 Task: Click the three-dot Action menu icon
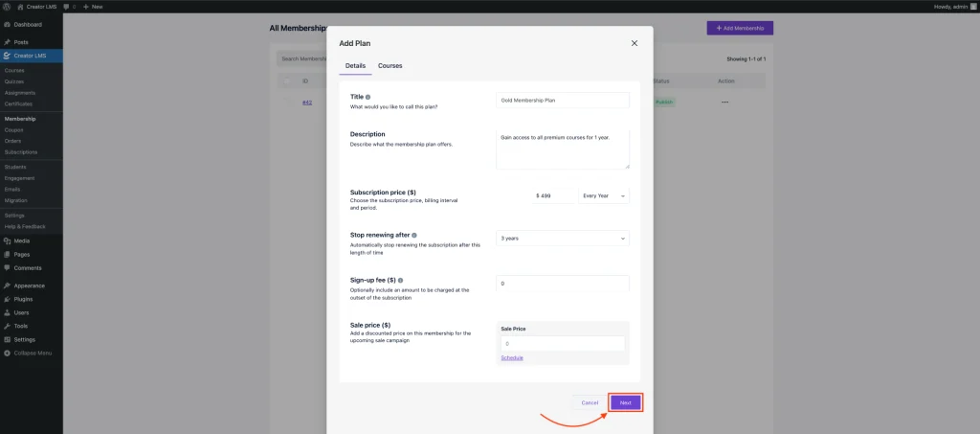click(724, 102)
